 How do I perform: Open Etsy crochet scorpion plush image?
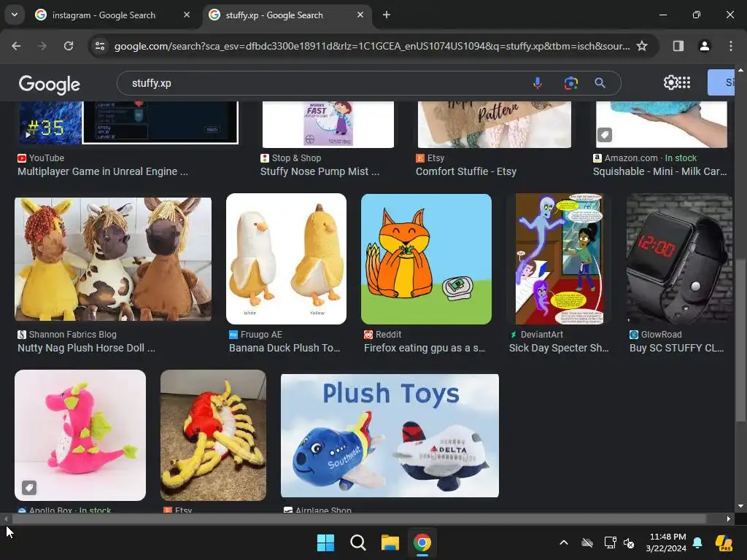(x=213, y=435)
